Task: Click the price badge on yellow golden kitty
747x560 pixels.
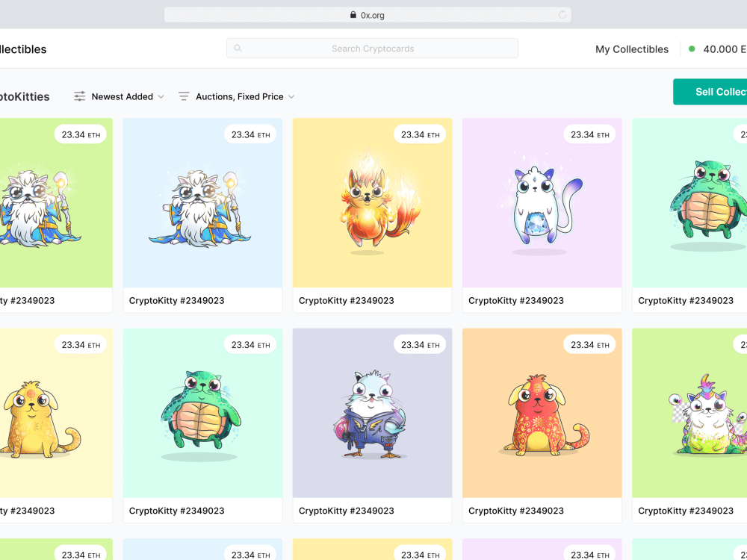Action: click(x=81, y=345)
